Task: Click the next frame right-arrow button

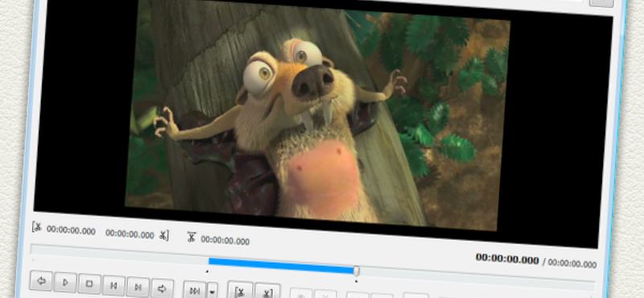Action: (x=163, y=288)
